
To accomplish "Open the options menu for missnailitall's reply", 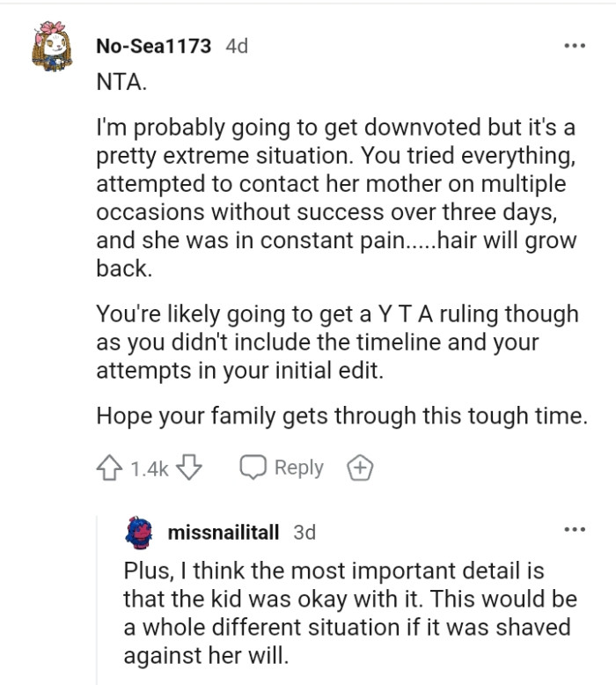I will coord(575,531).
